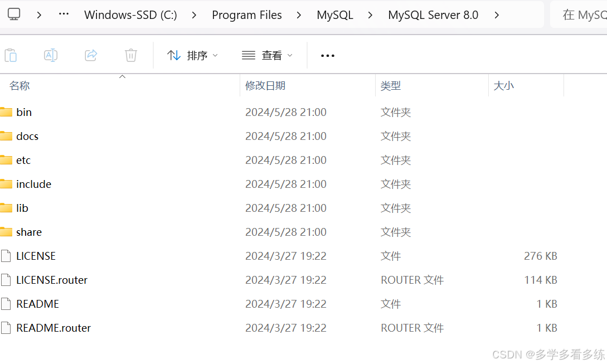Select the LICENSE file name
Image resolution: width=607 pixels, height=364 pixels.
[36, 256]
